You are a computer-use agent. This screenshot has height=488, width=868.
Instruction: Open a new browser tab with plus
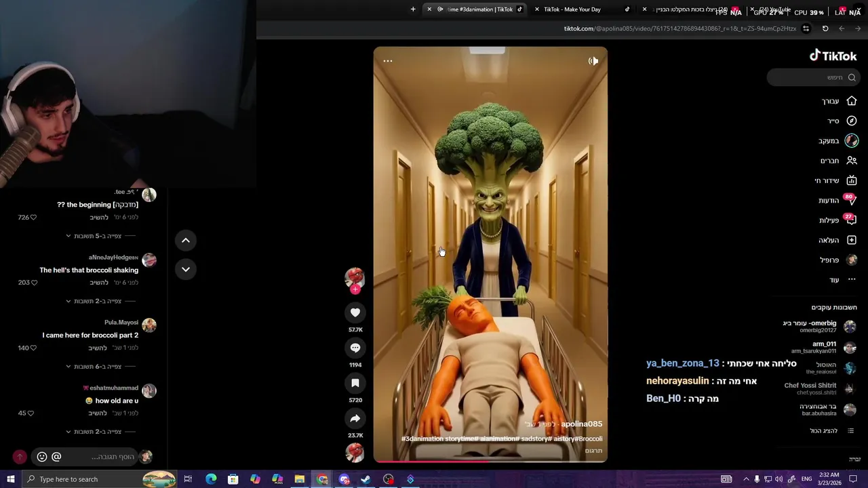pyautogui.click(x=413, y=9)
